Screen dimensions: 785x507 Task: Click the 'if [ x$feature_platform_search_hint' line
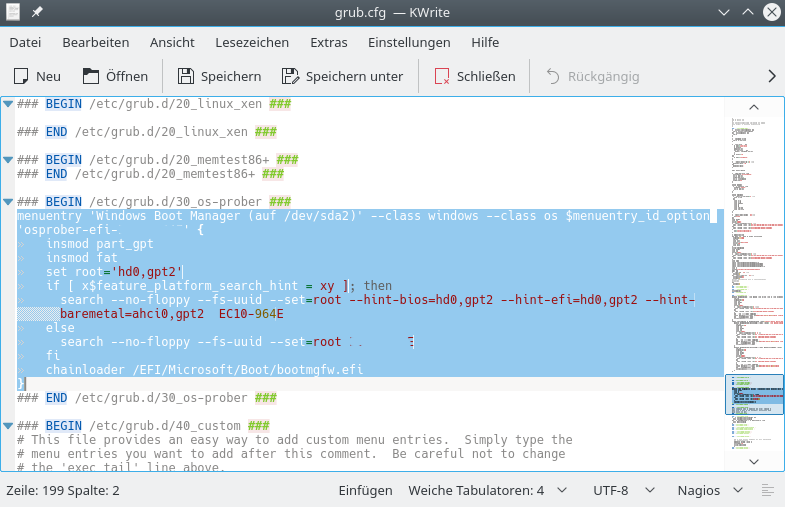click(x=219, y=286)
